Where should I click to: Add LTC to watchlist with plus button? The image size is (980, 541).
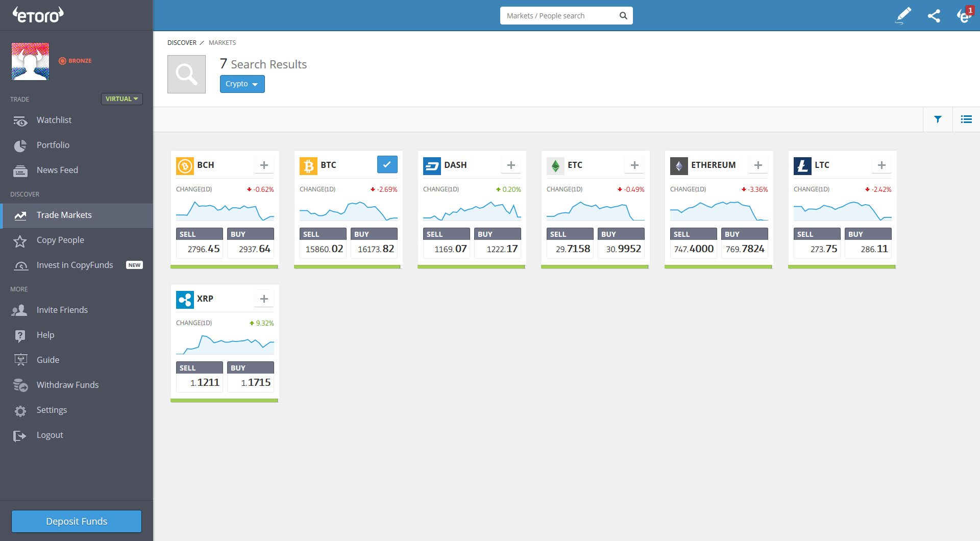point(881,165)
